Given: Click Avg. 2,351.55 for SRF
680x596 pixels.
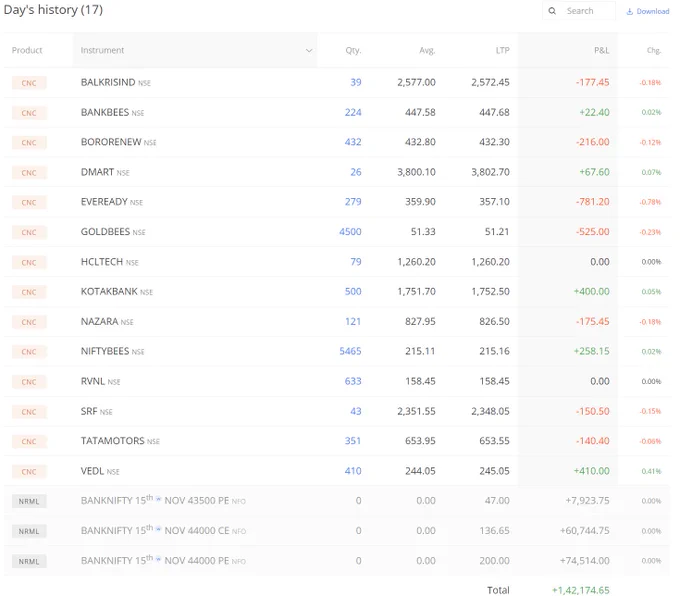Looking at the screenshot, I should (x=416, y=411).
